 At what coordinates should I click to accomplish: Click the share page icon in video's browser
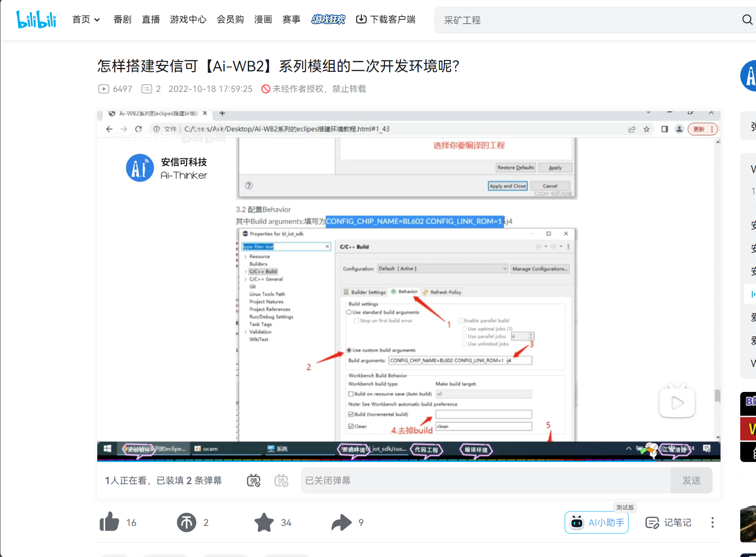pyautogui.click(x=632, y=129)
